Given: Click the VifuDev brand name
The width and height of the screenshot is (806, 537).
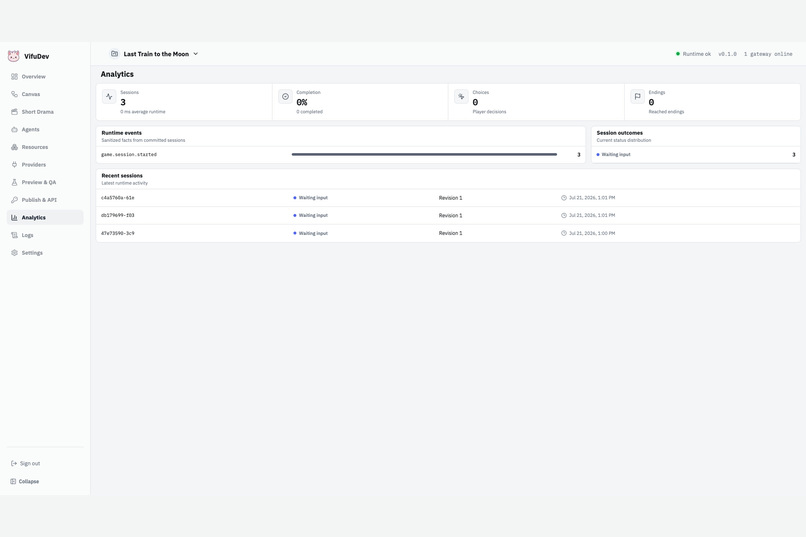Looking at the screenshot, I should click(x=36, y=57).
